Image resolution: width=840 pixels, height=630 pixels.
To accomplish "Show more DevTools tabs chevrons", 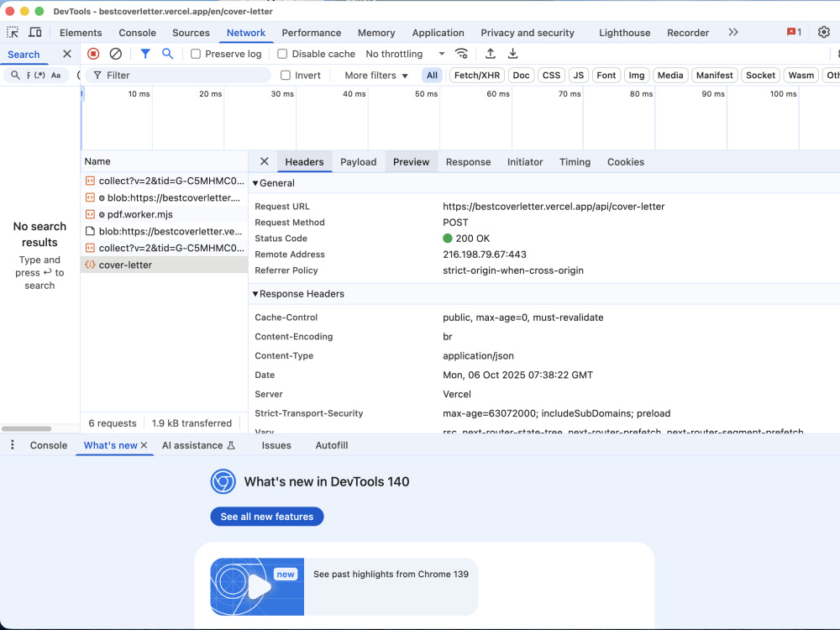I will click(x=733, y=32).
